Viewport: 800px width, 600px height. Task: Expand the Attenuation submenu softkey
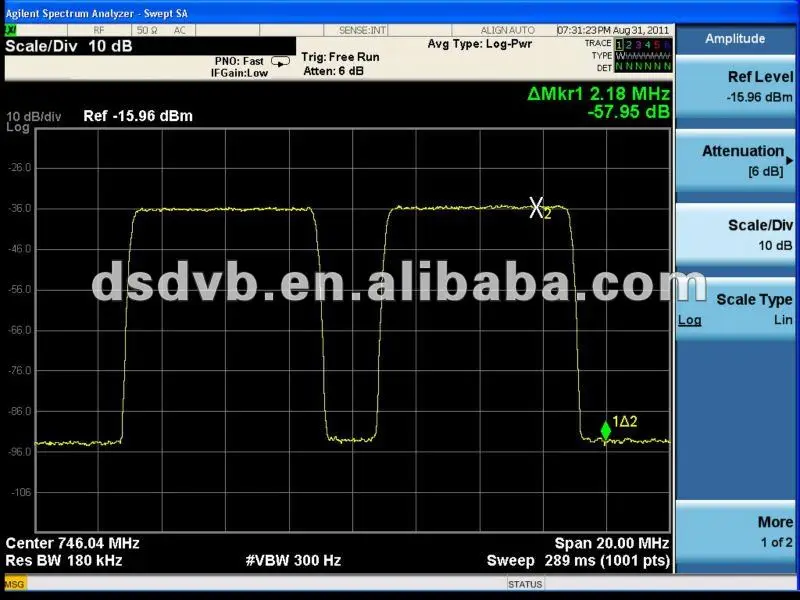[x=737, y=161]
